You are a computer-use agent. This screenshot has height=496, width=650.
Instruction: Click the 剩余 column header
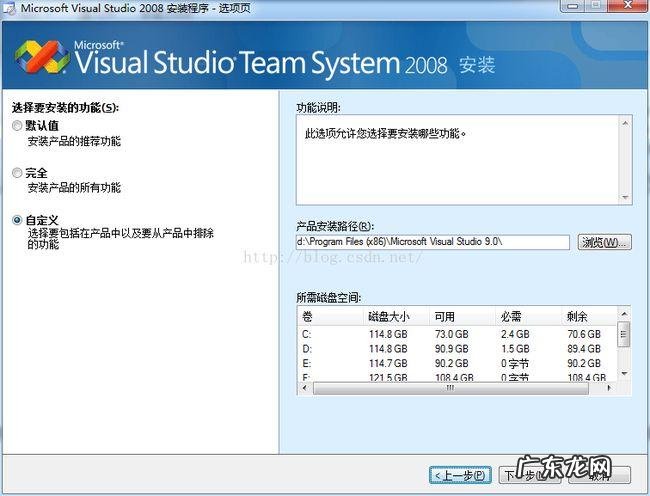(589, 317)
